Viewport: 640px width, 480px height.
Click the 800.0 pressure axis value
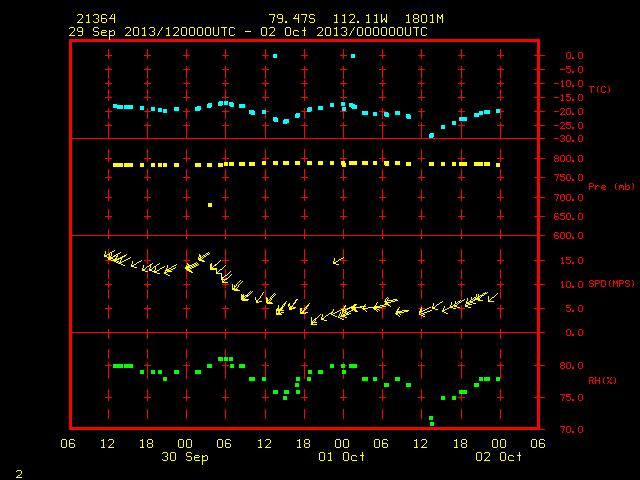(x=569, y=159)
